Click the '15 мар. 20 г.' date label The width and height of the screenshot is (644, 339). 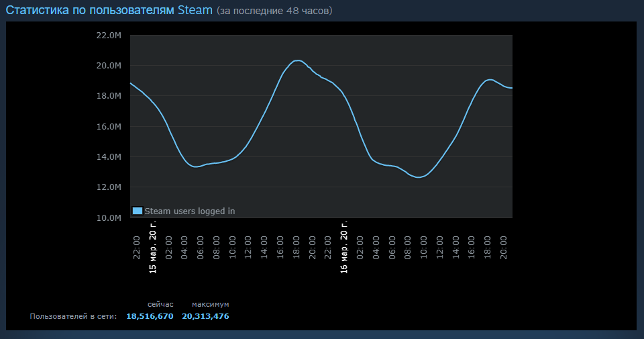click(x=153, y=247)
